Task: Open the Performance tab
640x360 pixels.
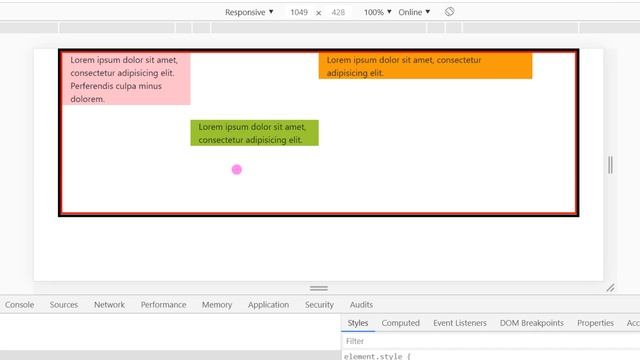Action: click(x=163, y=304)
